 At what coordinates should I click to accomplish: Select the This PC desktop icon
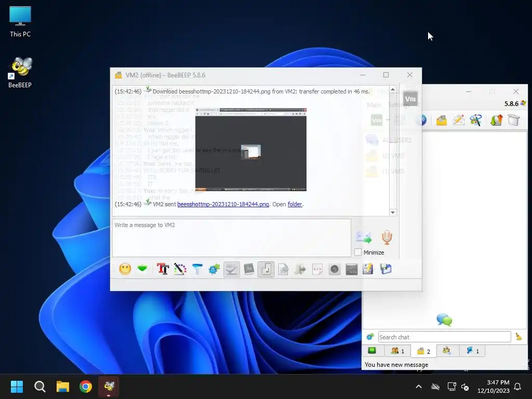click(x=20, y=21)
